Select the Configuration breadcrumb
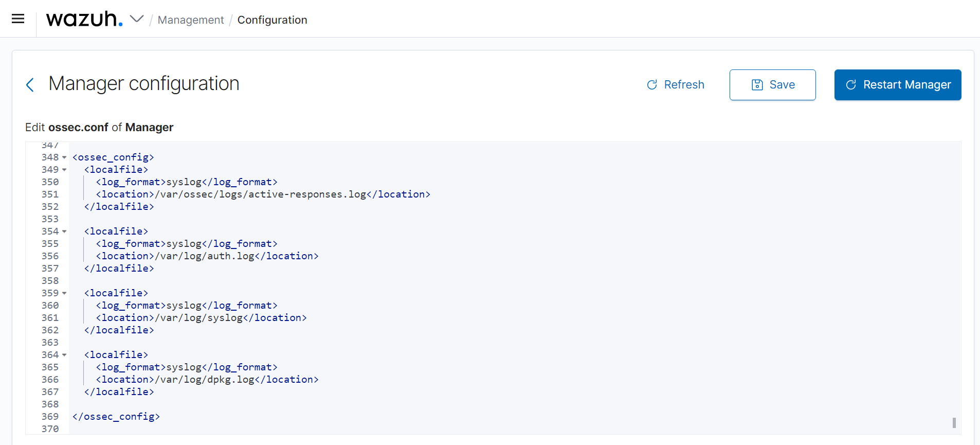 (272, 20)
